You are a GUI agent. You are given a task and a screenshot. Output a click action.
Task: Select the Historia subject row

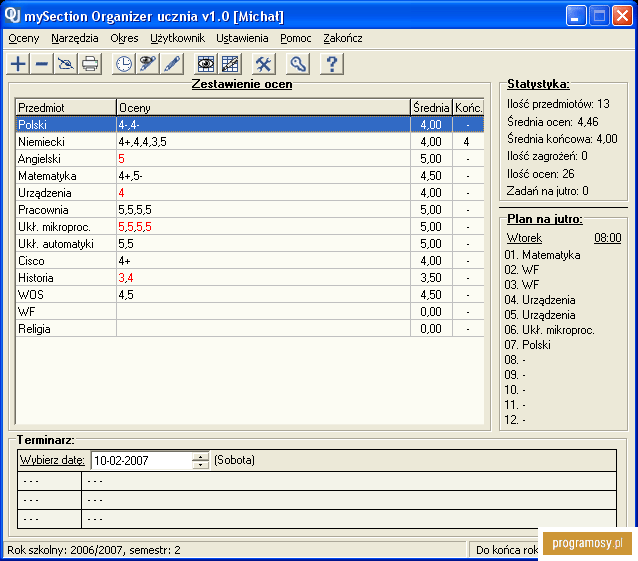click(x=250, y=278)
